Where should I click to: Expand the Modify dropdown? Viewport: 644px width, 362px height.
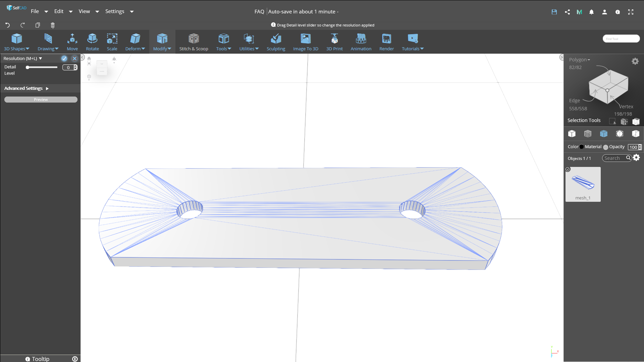(x=162, y=42)
